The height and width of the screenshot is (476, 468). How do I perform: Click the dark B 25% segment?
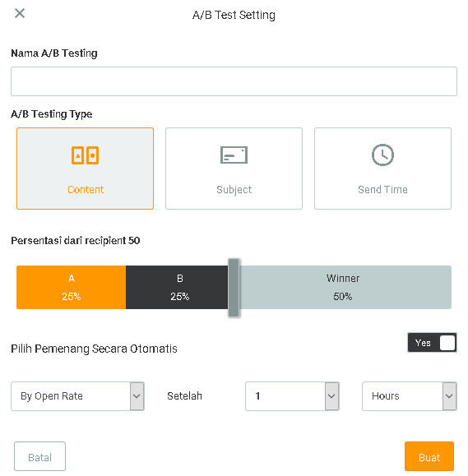[177, 288]
